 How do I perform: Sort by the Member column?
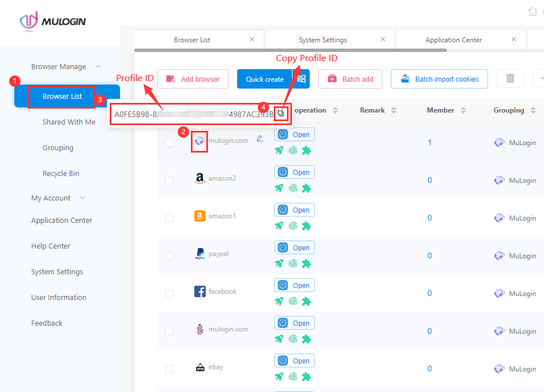tap(463, 110)
